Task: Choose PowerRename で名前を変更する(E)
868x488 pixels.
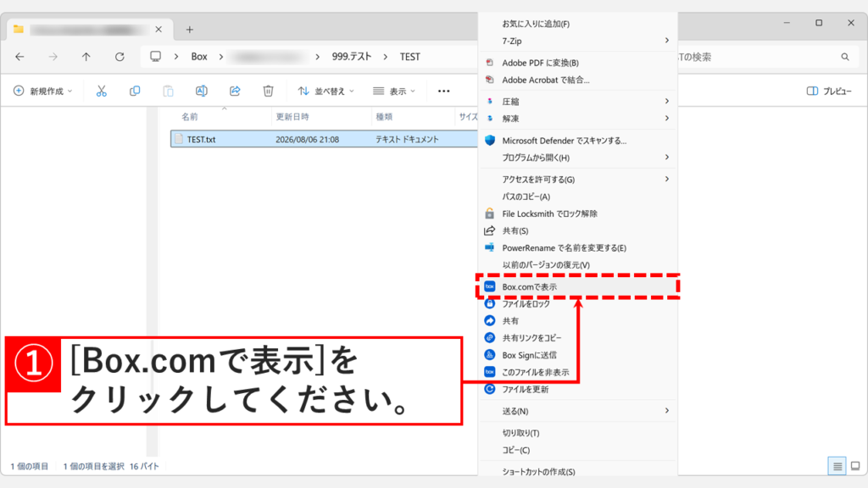Action: pyautogui.click(x=577, y=248)
